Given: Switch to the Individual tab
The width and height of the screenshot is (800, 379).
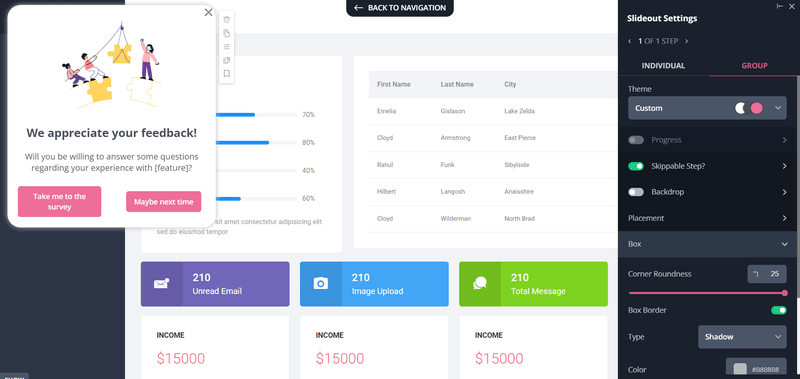Looking at the screenshot, I should [x=663, y=66].
